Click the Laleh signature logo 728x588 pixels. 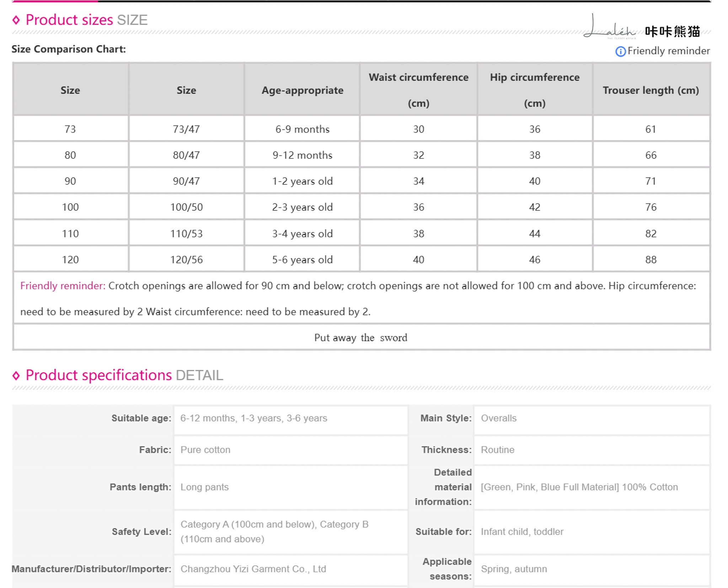click(x=610, y=27)
